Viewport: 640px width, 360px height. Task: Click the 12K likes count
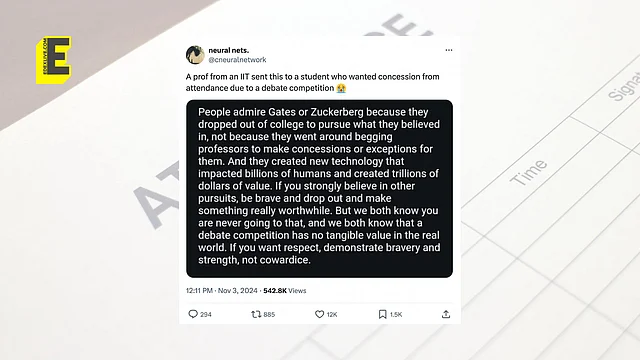(x=332, y=314)
